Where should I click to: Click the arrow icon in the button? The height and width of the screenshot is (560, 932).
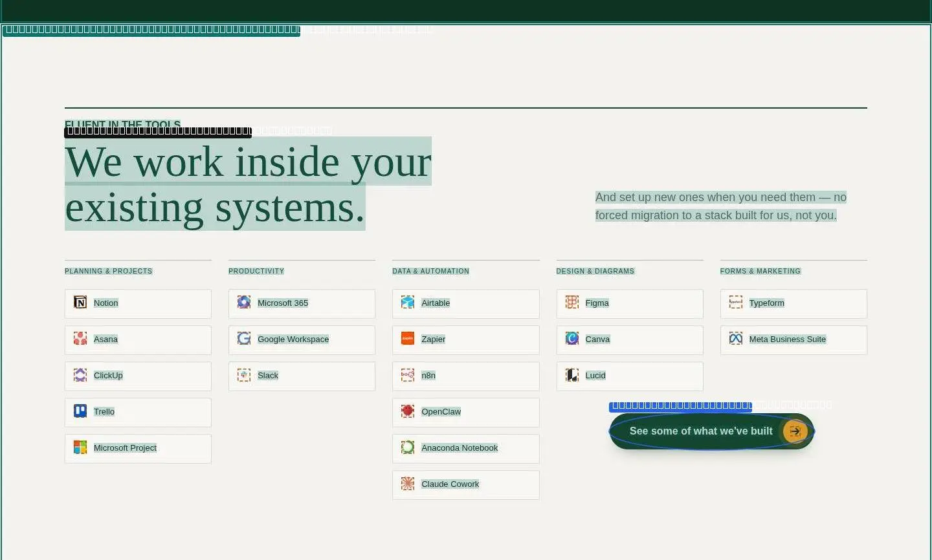[795, 431]
